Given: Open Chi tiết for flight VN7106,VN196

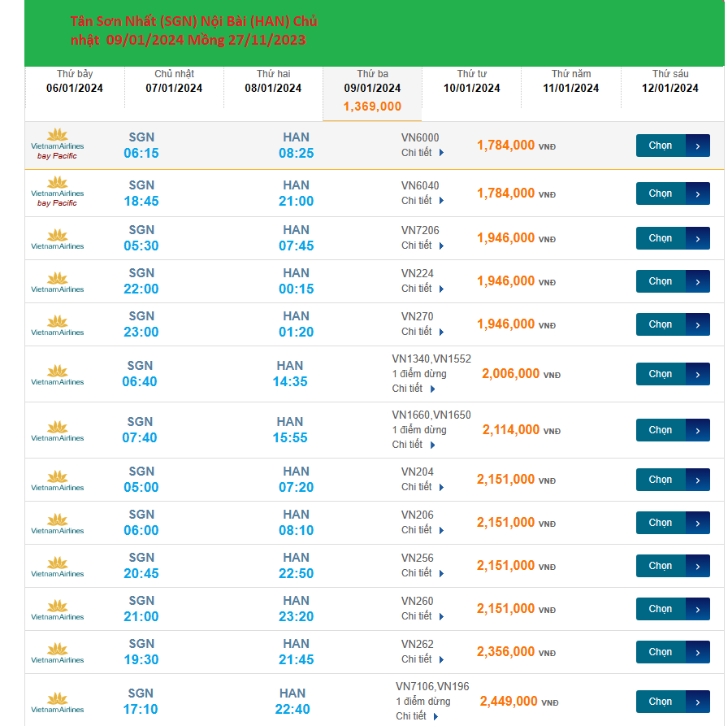Looking at the screenshot, I should tap(417, 716).
